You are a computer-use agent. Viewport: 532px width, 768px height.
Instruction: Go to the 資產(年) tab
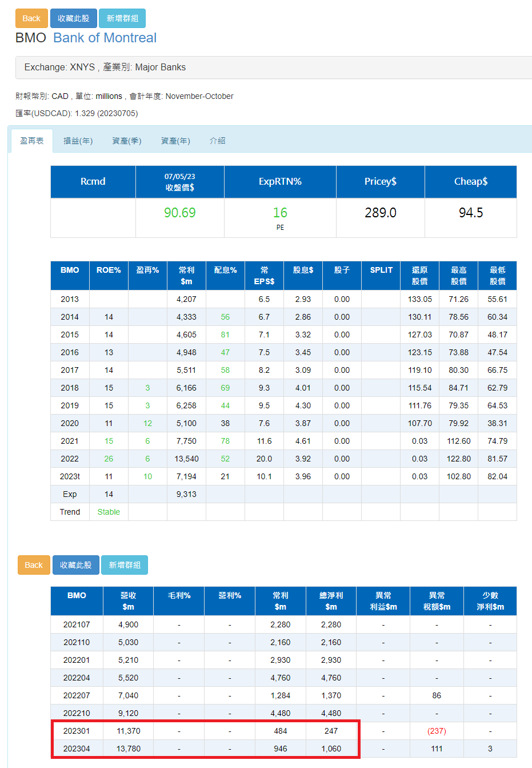tap(175, 141)
